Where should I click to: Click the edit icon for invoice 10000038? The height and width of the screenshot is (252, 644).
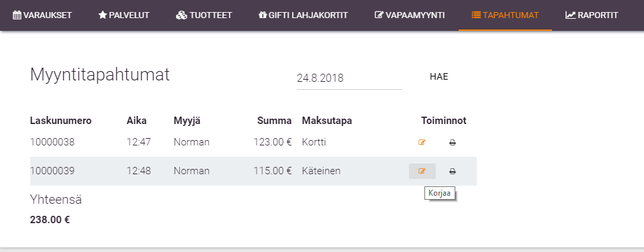[x=422, y=143]
